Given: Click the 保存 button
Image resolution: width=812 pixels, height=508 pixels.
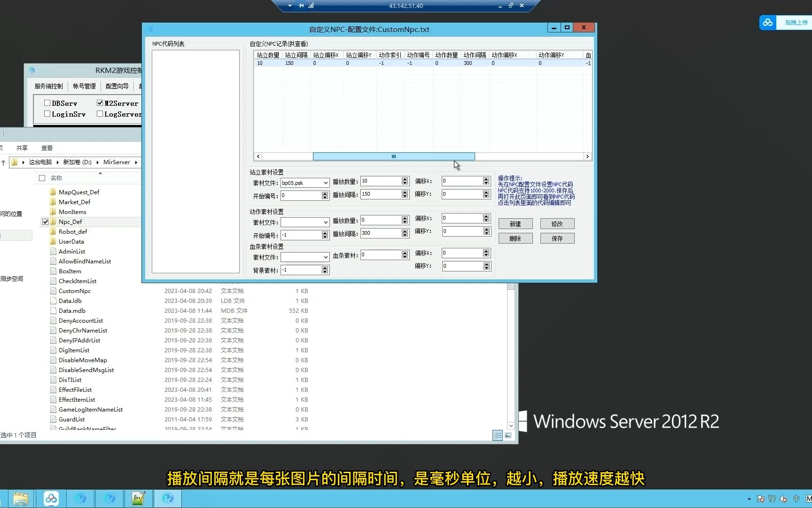Looking at the screenshot, I should (557, 238).
